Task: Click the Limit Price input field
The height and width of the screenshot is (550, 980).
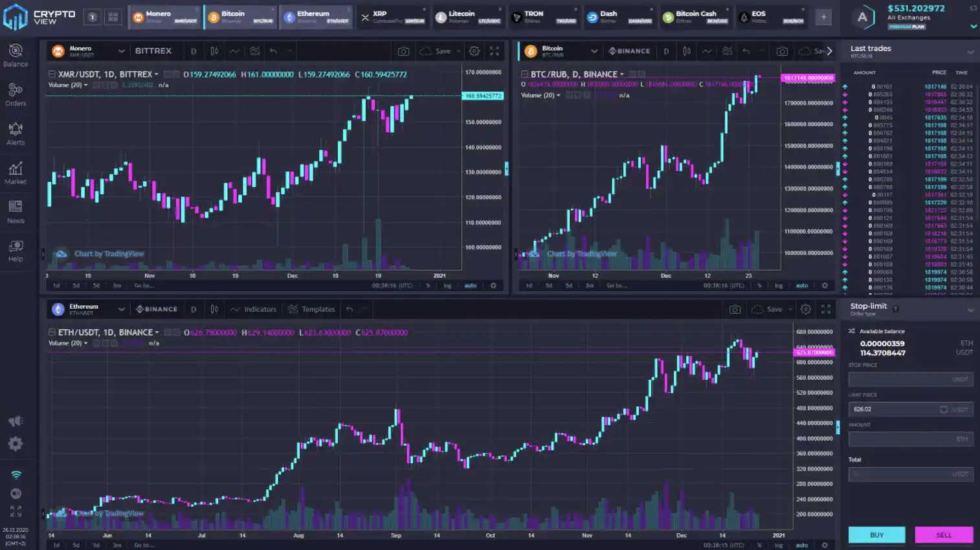Action: pos(911,409)
